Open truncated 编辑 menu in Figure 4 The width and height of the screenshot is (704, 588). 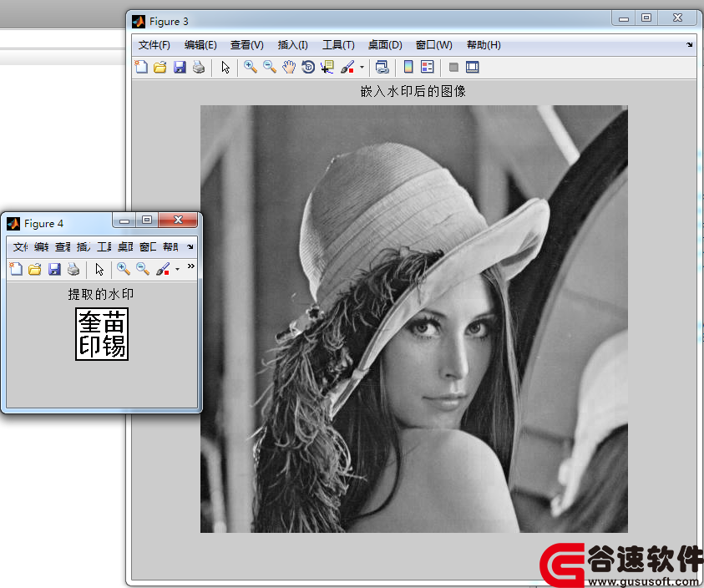pos(41,246)
